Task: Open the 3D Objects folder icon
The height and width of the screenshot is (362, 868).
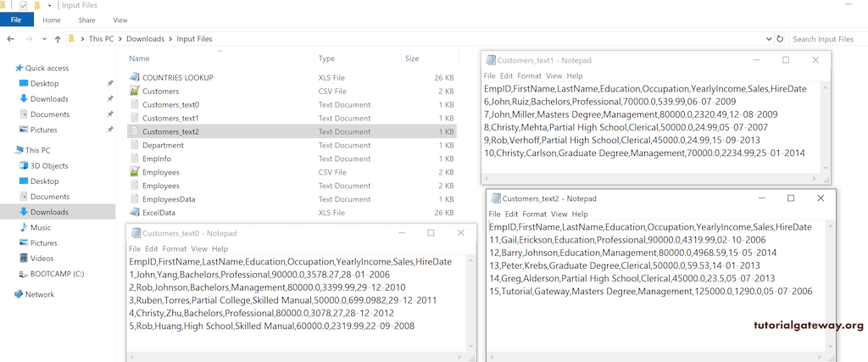Action: (23, 166)
